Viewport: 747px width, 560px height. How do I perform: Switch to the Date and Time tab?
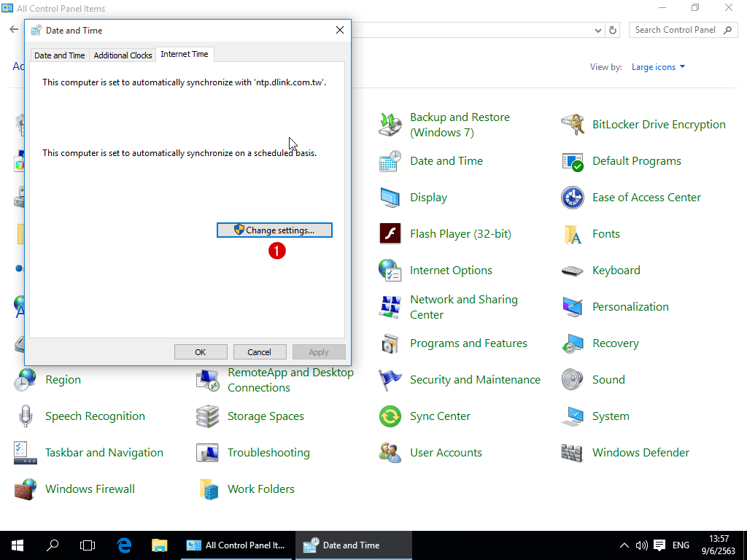(x=60, y=55)
